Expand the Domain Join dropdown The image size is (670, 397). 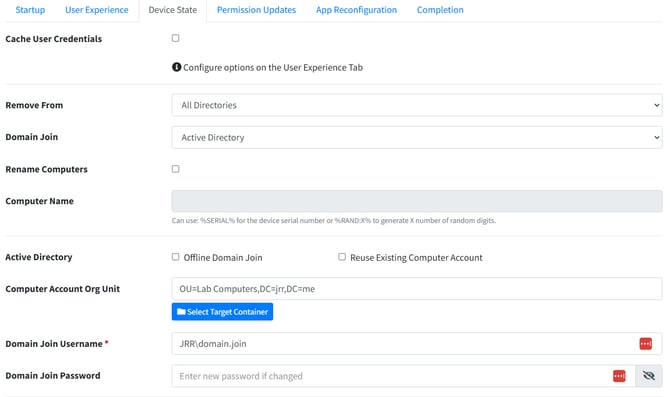coord(417,138)
